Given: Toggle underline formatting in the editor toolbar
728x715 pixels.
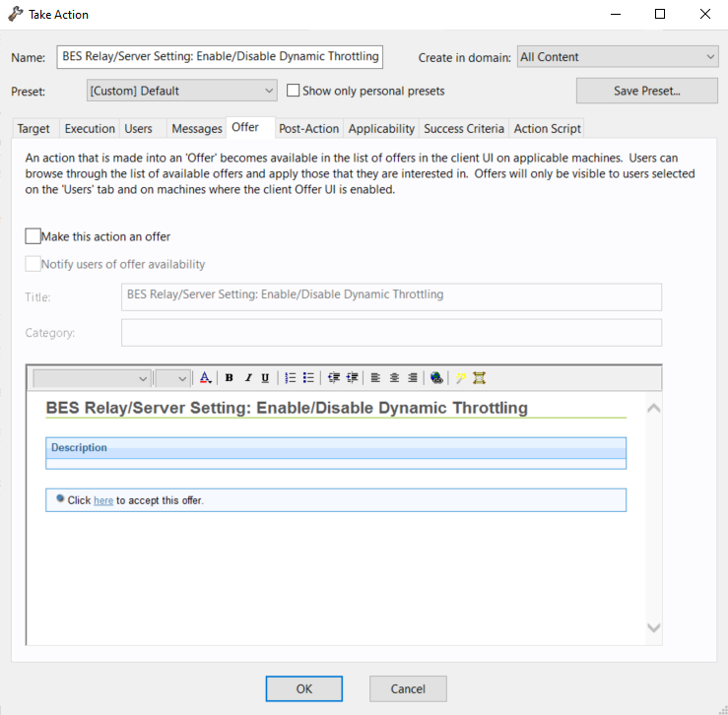Looking at the screenshot, I should 265,378.
